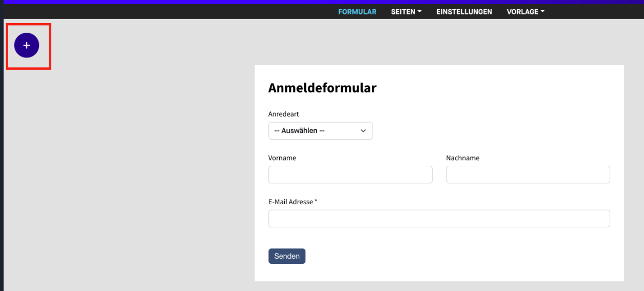The image size is (644, 291).
Task: Click the round purple plus button
Action: [x=27, y=45]
